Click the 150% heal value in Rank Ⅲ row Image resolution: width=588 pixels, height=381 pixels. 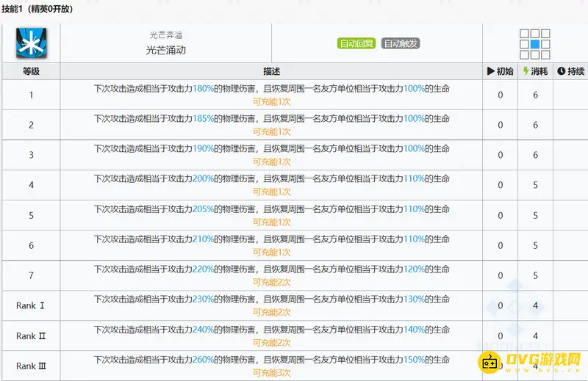(x=414, y=360)
